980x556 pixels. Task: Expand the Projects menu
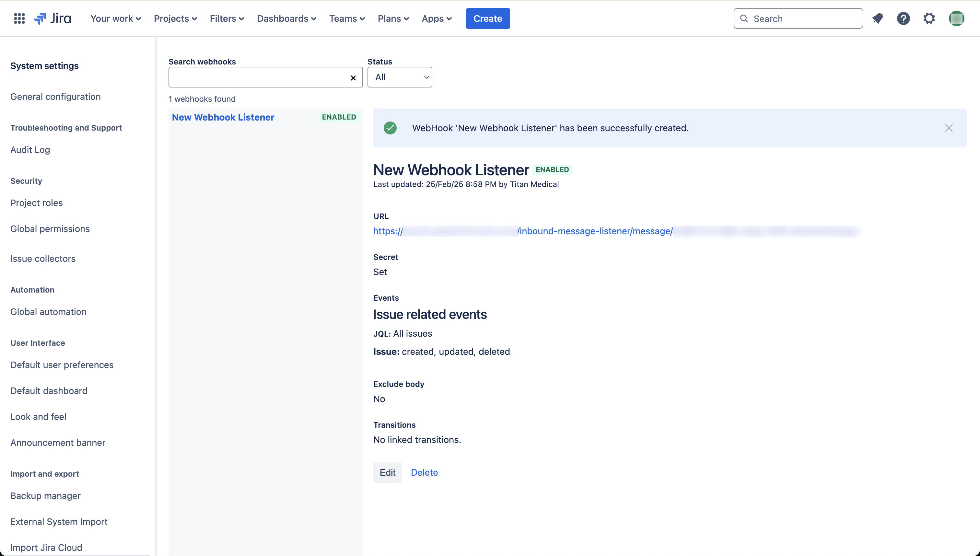(175, 18)
